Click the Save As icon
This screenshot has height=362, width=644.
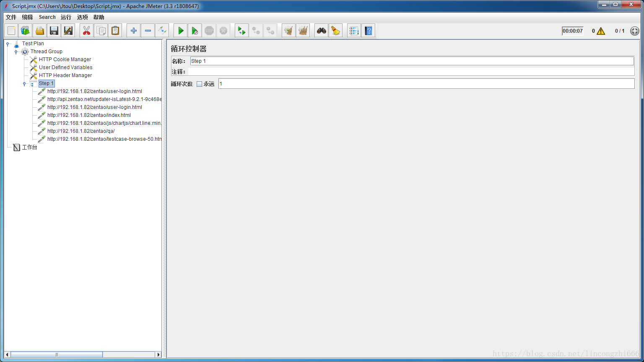(x=68, y=31)
